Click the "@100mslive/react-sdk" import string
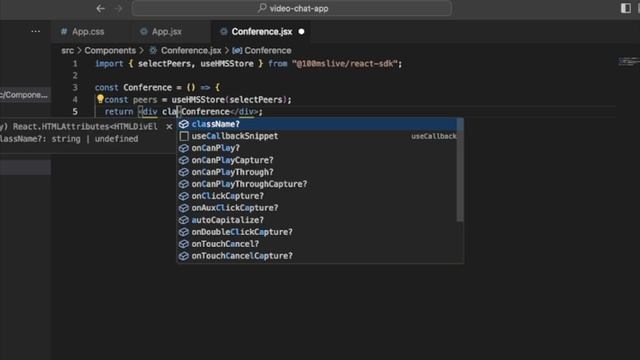 344,64
